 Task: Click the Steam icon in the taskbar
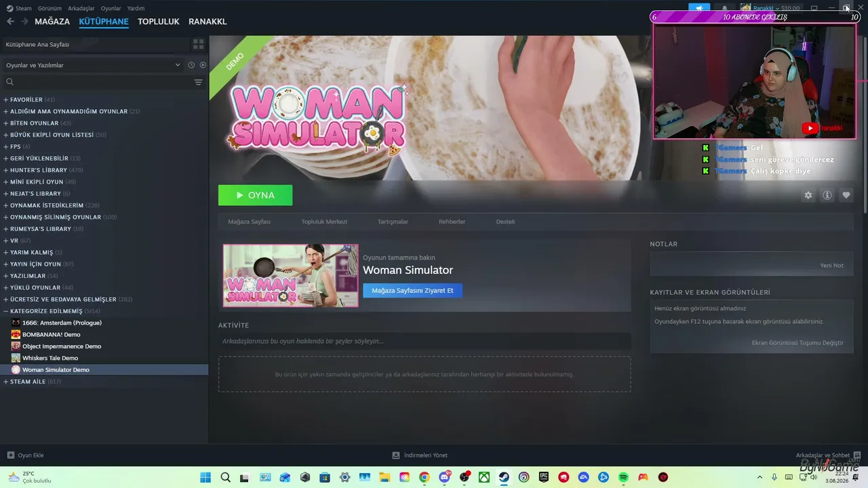(x=504, y=477)
